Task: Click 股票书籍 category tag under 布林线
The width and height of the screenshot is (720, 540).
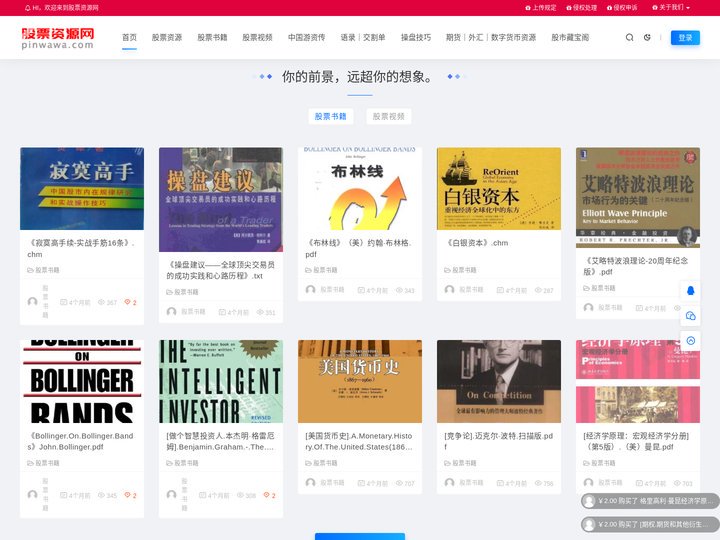Action: click(321, 270)
